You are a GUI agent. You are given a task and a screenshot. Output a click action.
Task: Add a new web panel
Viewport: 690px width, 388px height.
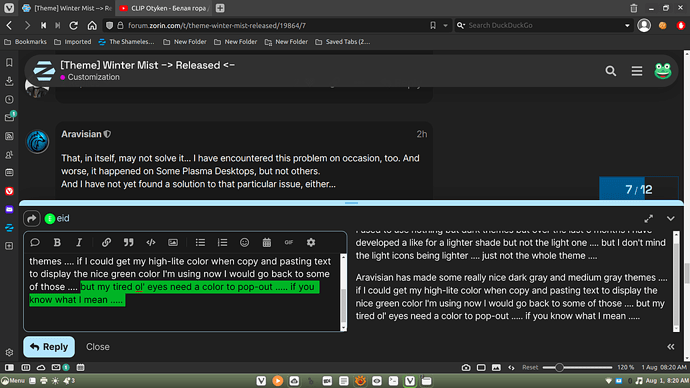pyautogui.click(x=9, y=246)
